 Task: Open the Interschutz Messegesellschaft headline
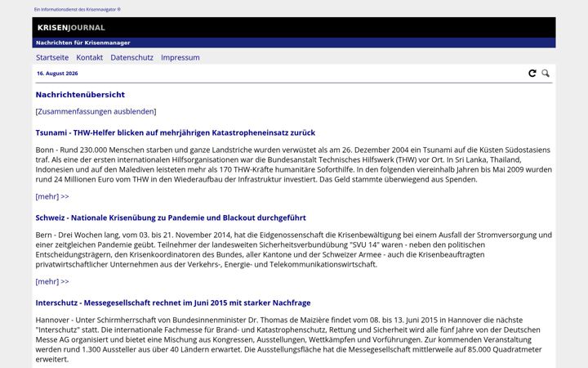coord(173,303)
